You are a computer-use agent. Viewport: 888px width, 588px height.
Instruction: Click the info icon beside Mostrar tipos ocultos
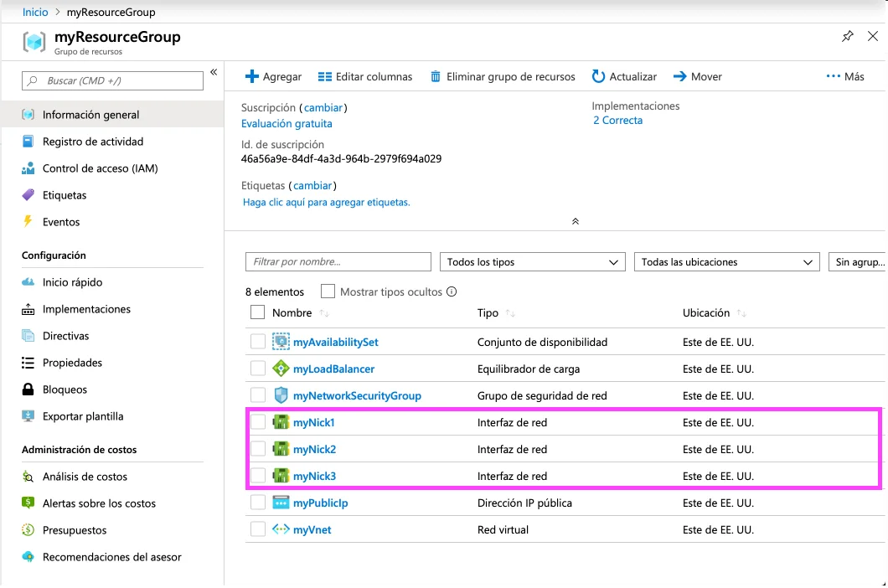[x=452, y=291]
